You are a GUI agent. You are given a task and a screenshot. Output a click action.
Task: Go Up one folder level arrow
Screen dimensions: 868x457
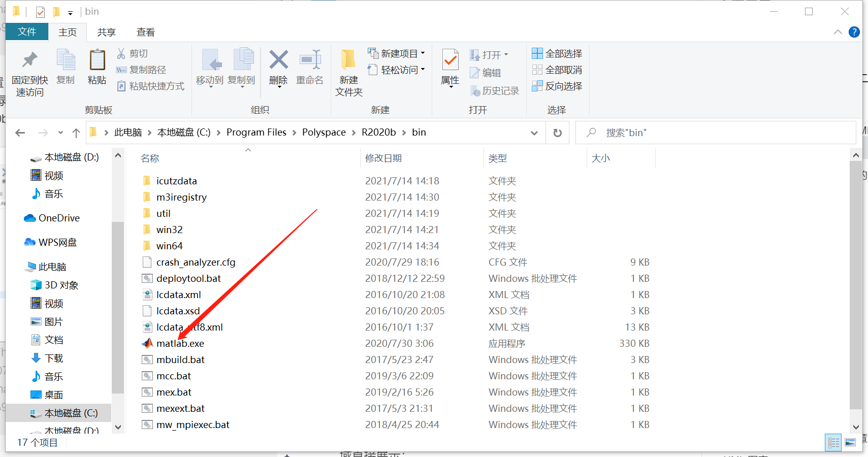click(76, 133)
